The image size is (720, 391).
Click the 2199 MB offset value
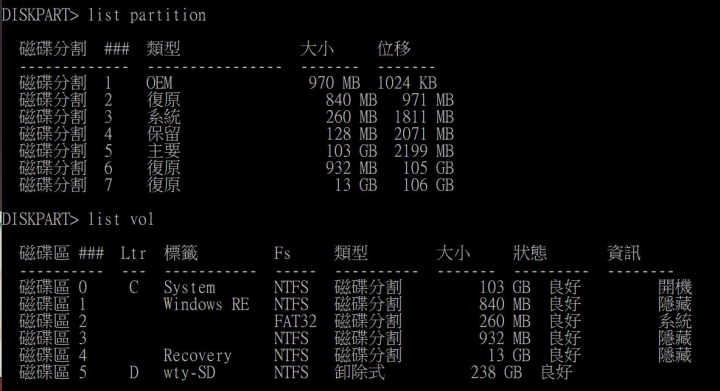(424, 151)
